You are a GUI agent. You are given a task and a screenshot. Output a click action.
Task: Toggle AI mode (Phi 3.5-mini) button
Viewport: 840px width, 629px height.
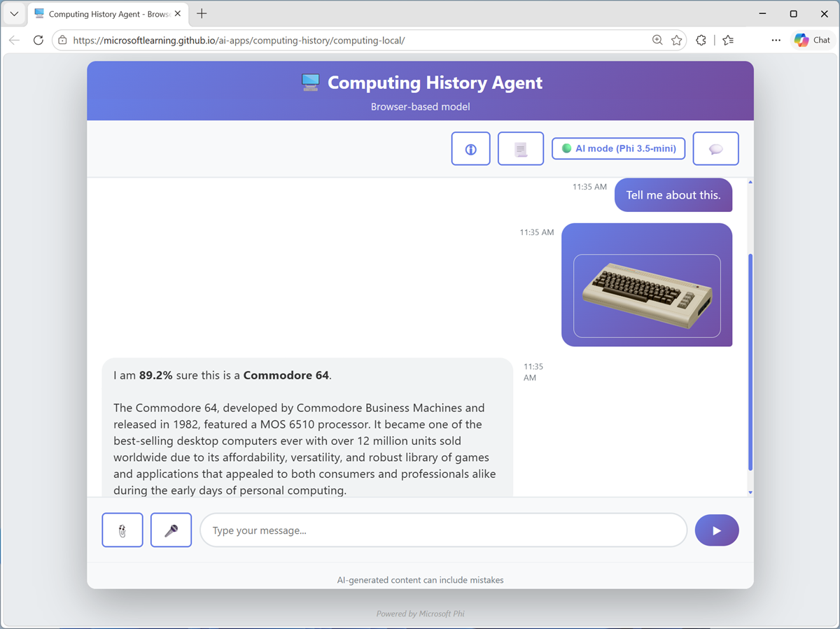pyautogui.click(x=618, y=148)
